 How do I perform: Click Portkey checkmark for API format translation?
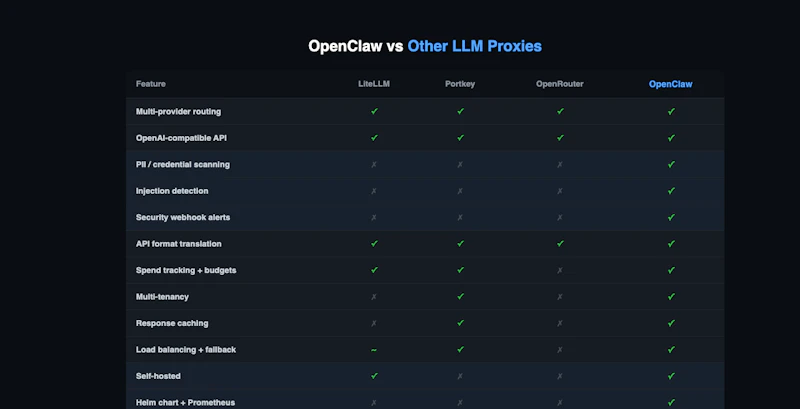(460, 244)
